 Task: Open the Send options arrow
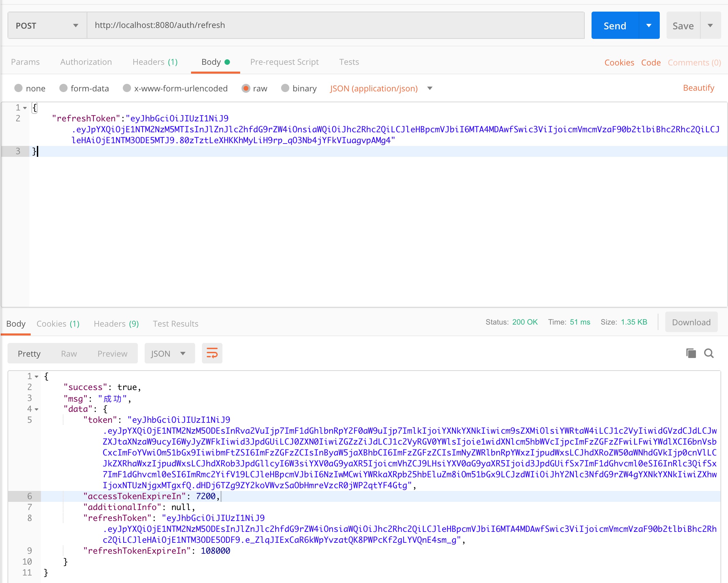tap(649, 25)
